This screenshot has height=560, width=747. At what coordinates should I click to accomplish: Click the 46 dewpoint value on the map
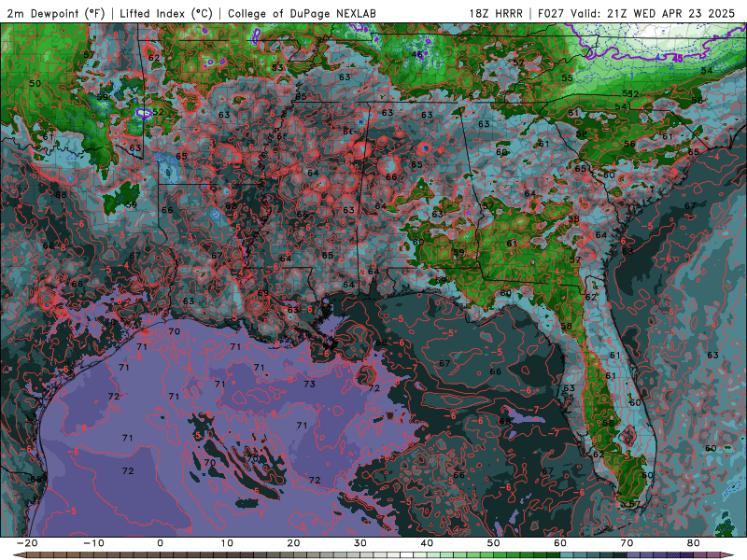coord(417,54)
